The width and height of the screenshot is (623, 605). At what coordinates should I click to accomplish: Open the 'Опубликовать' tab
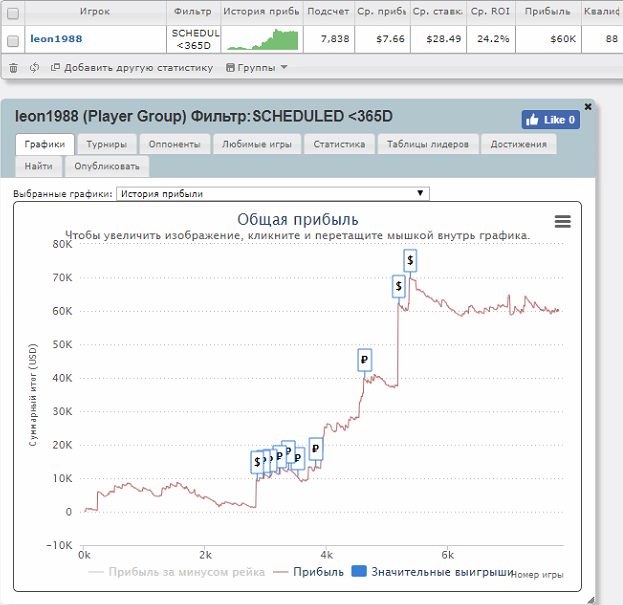(107, 166)
